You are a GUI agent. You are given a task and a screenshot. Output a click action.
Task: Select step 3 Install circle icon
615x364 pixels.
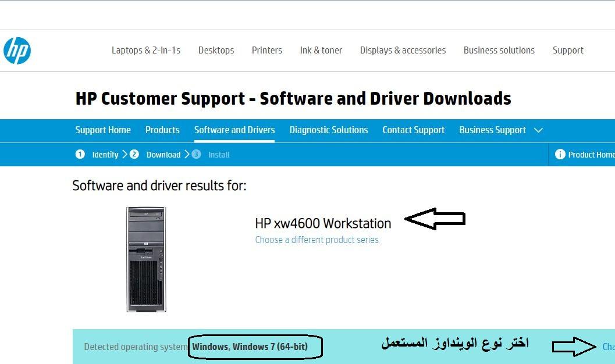tap(196, 154)
